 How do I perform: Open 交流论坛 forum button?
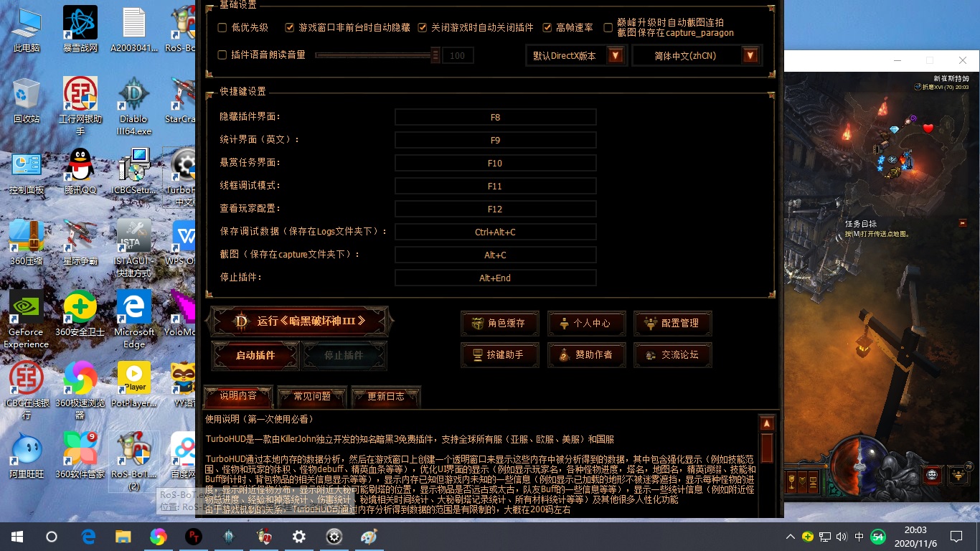coord(672,355)
